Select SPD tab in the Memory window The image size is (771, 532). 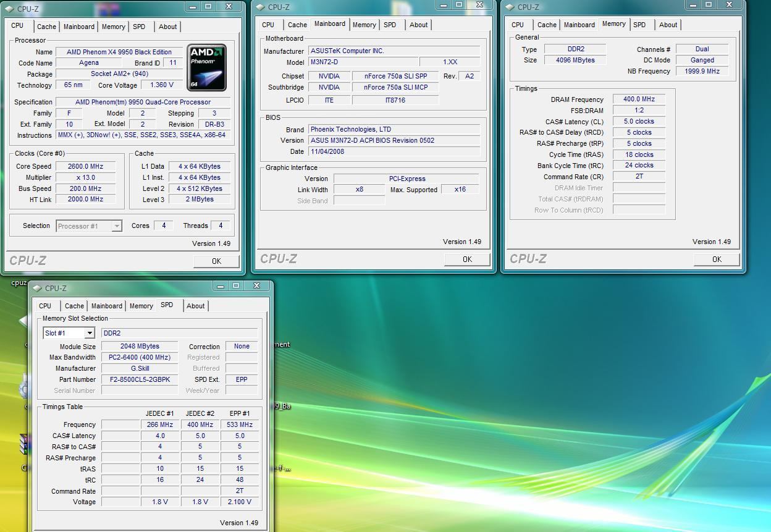click(x=639, y=25)
